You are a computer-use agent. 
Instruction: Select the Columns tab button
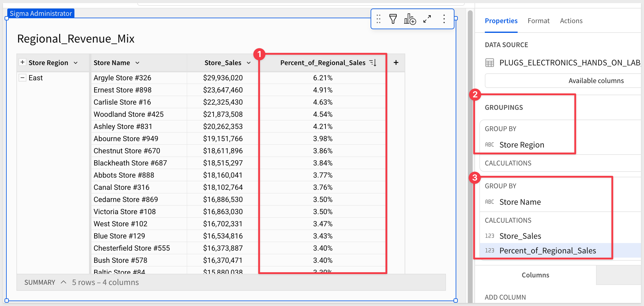[x=535, y=275]
